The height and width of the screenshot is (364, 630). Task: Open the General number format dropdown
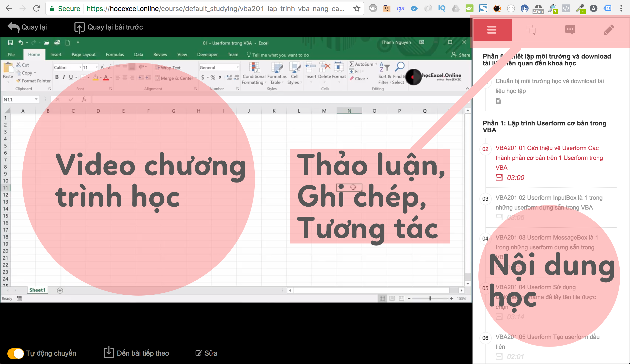tap(237, 67)
